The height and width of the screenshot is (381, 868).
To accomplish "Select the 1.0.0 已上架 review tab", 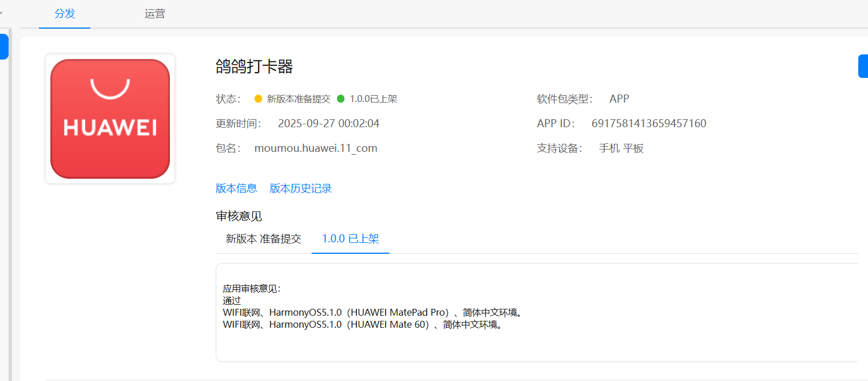I will point(350,239).
